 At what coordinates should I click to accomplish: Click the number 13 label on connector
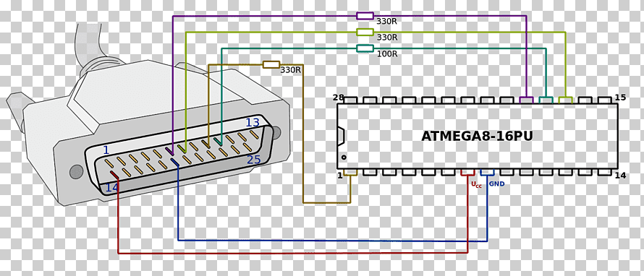[x=253, y=123]
